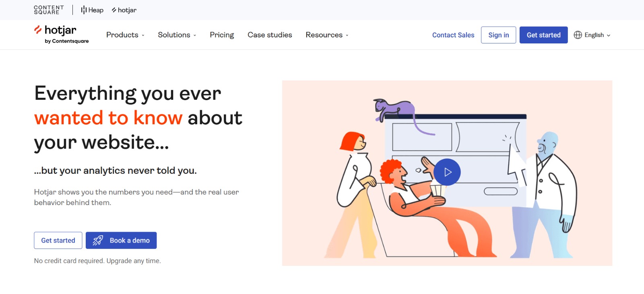Screen dimensions: 644x294
Task: Expand the Solutions menu
Action: pos(177,35)
